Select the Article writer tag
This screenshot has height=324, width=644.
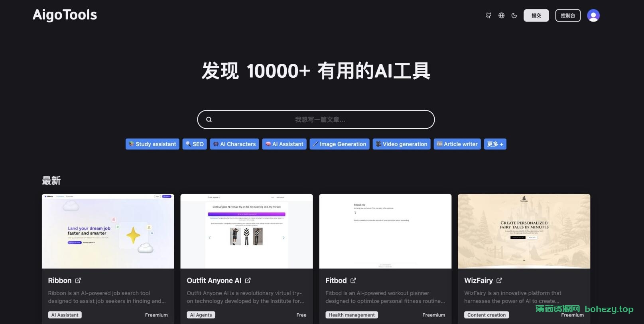point(457,144)
